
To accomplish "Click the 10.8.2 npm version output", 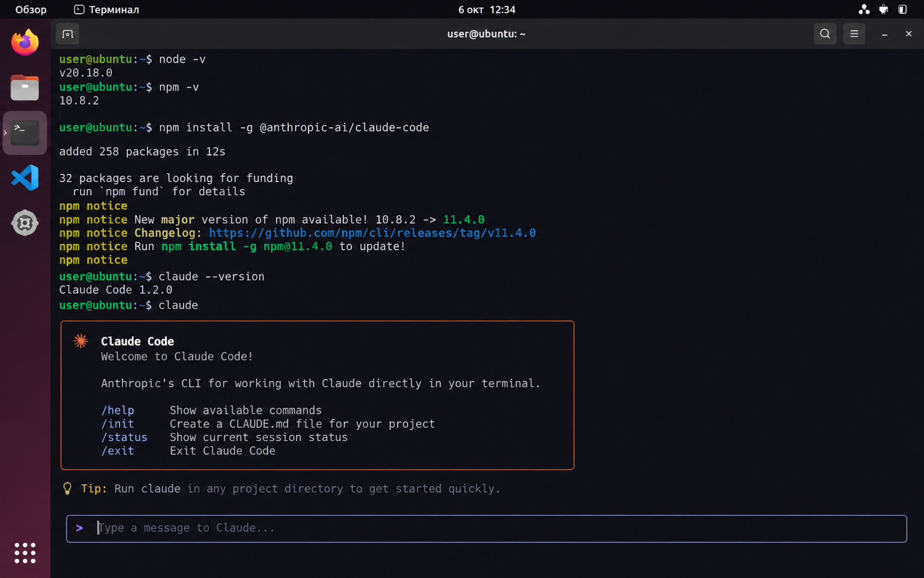I will coord(79,100).
